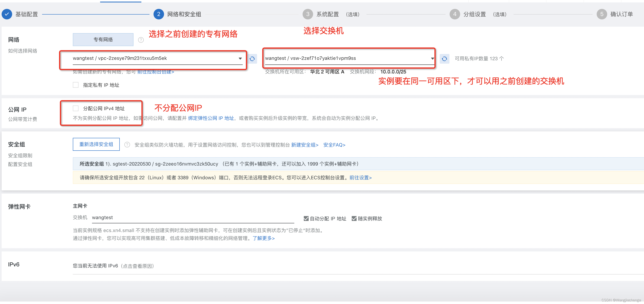
Task: Go to the 基础配置 step label
Action: click(26, 14)
